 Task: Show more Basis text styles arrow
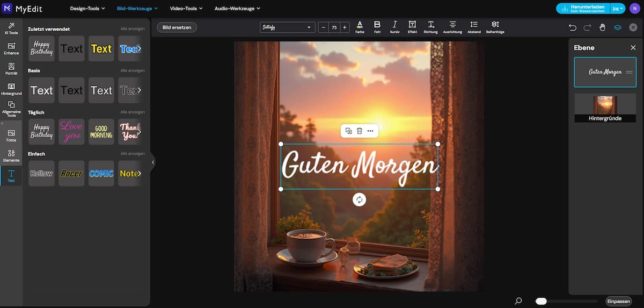[x=139, y=90]
